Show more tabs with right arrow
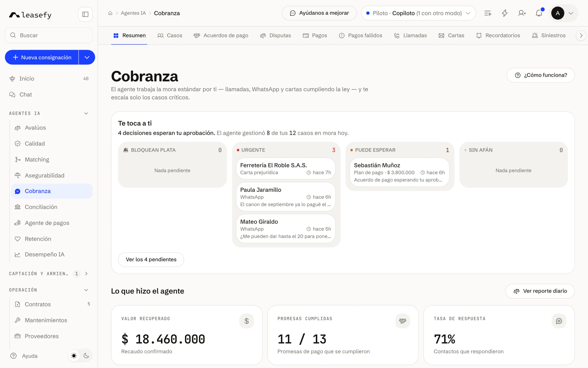 (581, 36)
